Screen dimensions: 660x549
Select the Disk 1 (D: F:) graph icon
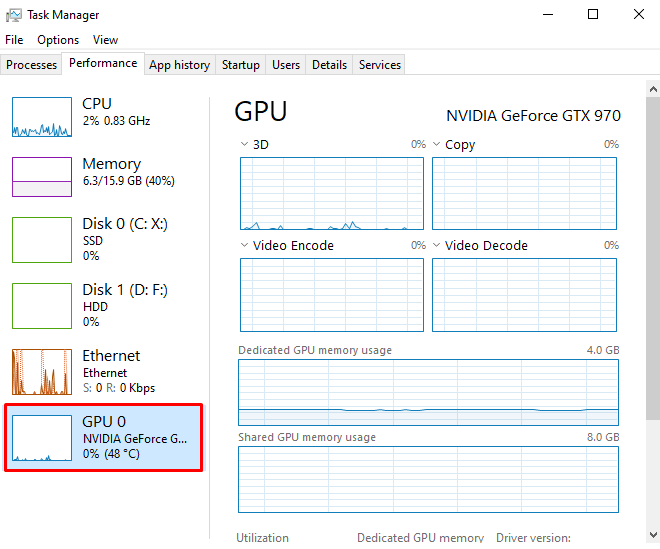pos(42,306)
